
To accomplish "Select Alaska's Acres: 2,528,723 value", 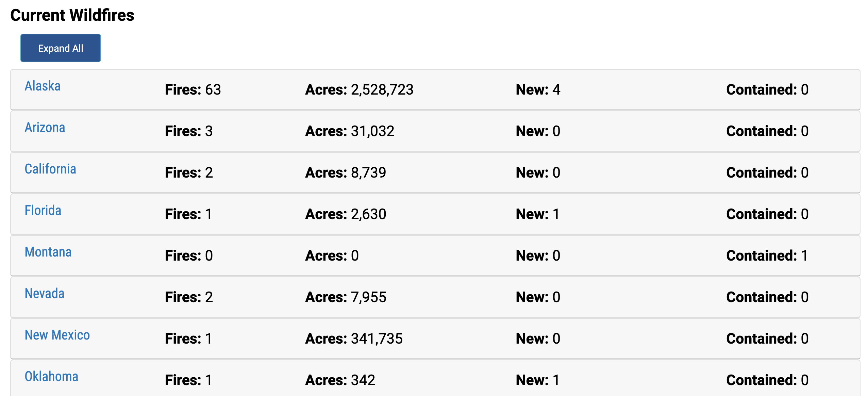I will pyautogui.click(x=359, y=89).
